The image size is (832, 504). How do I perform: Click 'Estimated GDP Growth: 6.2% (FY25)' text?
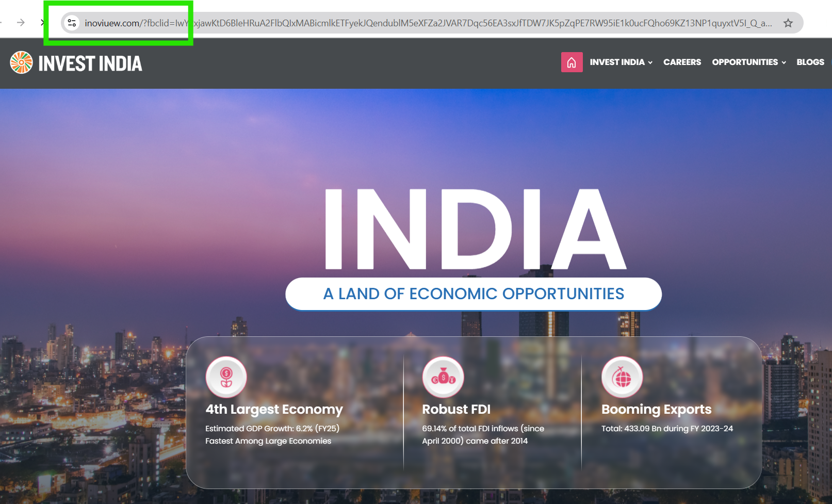pos(272,429)
